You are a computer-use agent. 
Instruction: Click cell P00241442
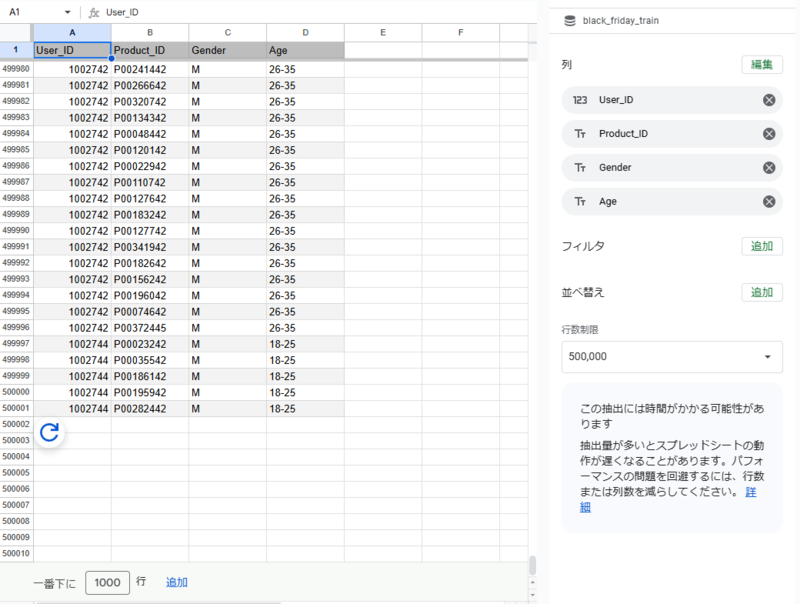(x=150, y=69)
